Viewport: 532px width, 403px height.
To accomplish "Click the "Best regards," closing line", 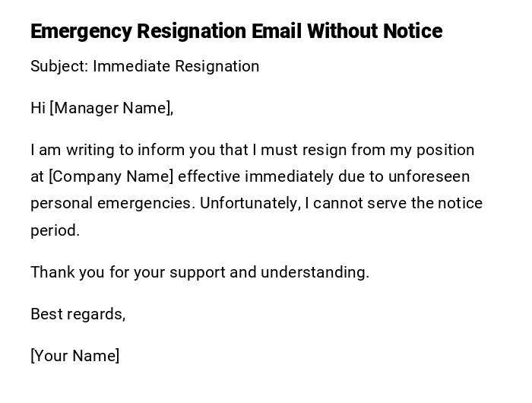I will [x=78, y=314].
